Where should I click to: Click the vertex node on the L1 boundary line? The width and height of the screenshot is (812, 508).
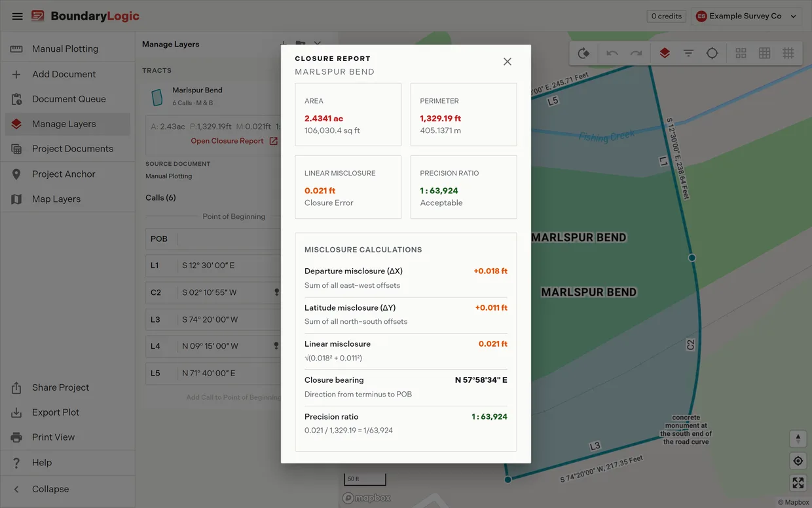[x=692, y=258]
